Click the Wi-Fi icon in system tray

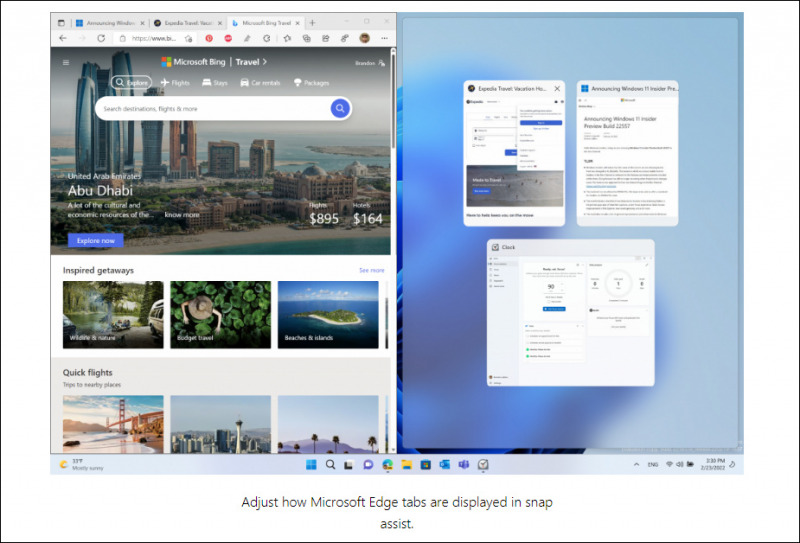coord(669,464)
